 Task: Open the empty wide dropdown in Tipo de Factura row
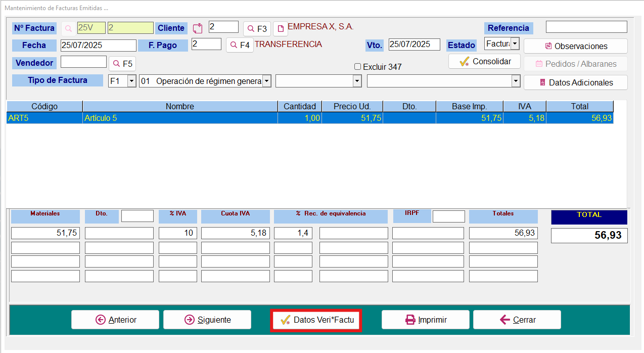click(x=444, y=81)
